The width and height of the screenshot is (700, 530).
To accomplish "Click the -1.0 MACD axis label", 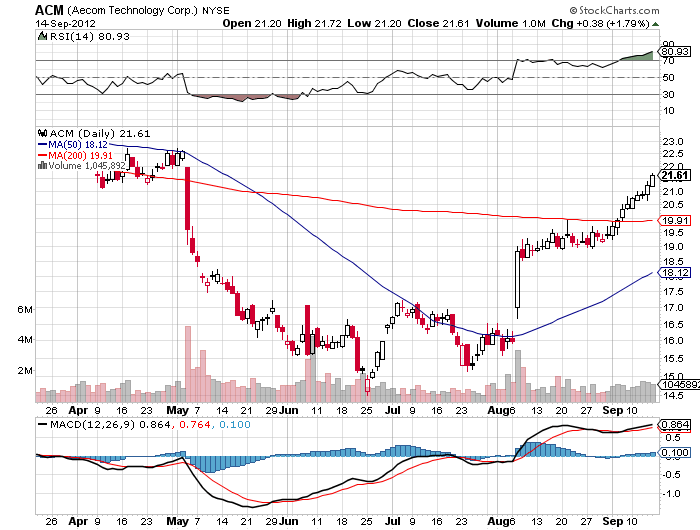I will click(x=671, y=494).
